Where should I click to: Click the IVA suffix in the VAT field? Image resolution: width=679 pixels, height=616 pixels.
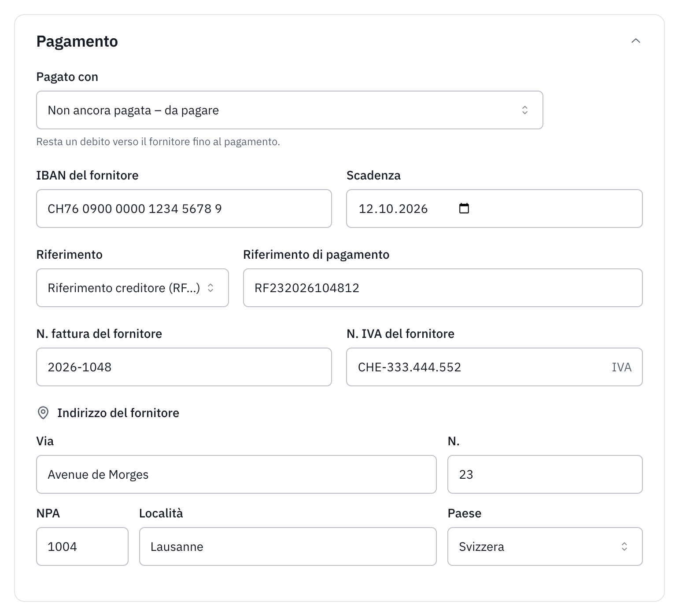click(x=621, y=367)
